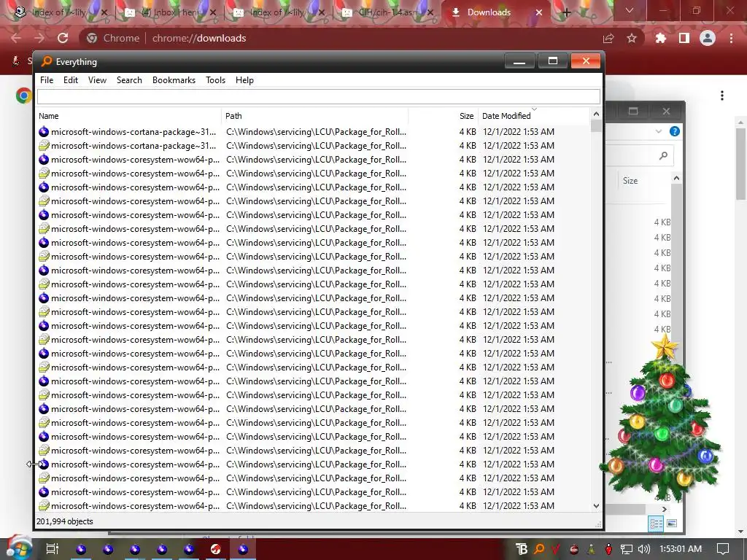Open Chrome tab search dropdown
747x560 pixels.
point(630,10)
